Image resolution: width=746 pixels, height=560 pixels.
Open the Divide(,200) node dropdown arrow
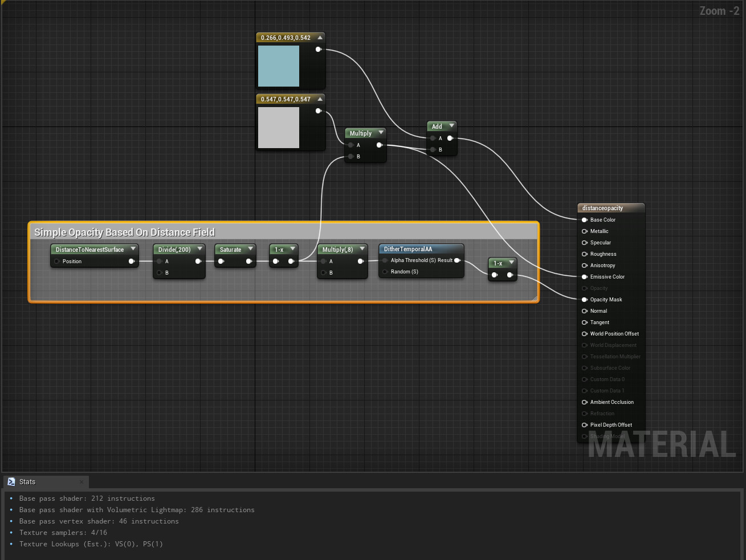tap(199, 249)
